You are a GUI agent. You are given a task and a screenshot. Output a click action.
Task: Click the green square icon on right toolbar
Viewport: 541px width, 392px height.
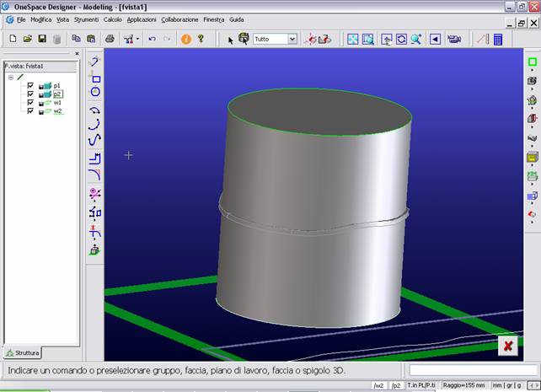coord(533,62)
